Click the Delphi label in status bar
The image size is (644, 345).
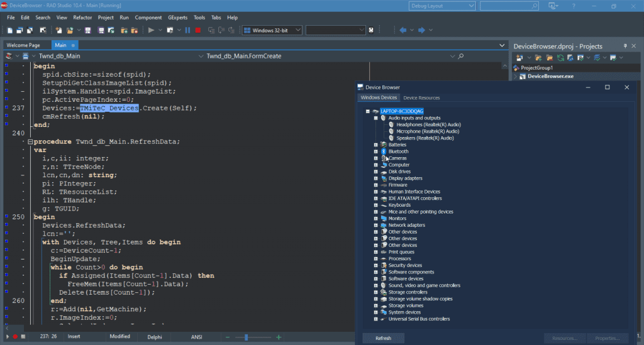point(155,337)
